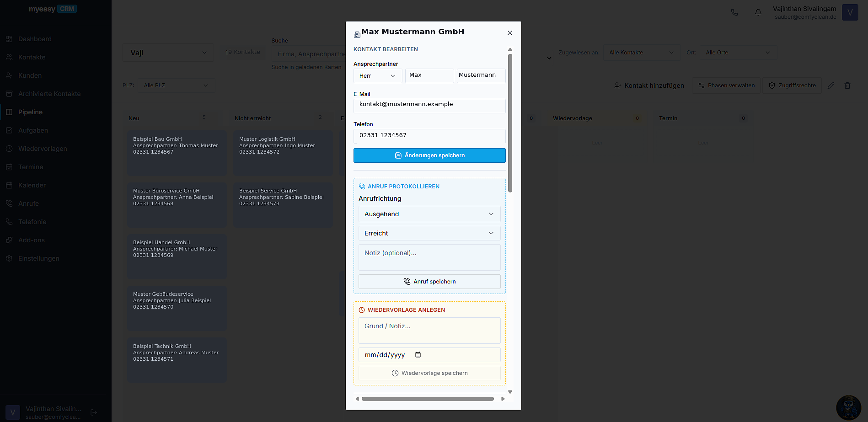Open the chatbot avatar in bottom corner

(x=849, y=408)
